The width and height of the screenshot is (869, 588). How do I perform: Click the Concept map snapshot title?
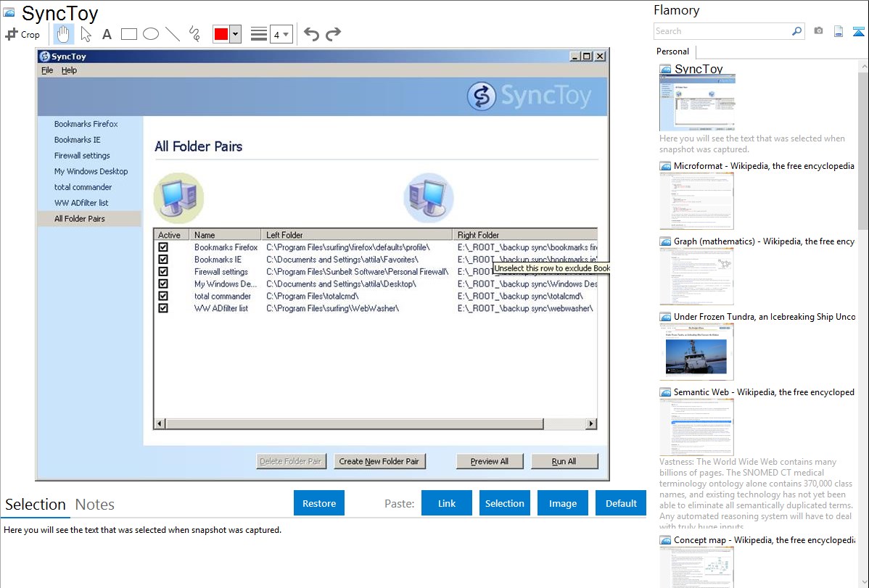(765, 539)
